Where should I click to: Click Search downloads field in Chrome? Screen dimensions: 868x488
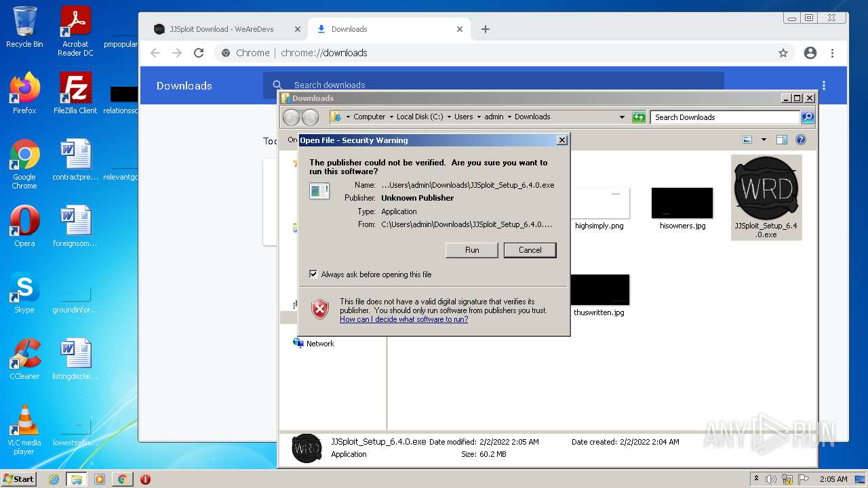tap(494, 85)
